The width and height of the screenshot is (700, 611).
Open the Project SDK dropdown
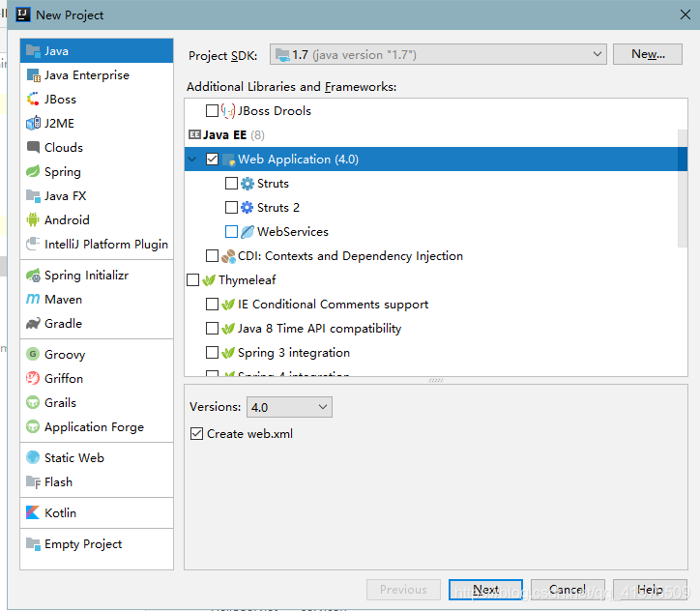[438, 54]
